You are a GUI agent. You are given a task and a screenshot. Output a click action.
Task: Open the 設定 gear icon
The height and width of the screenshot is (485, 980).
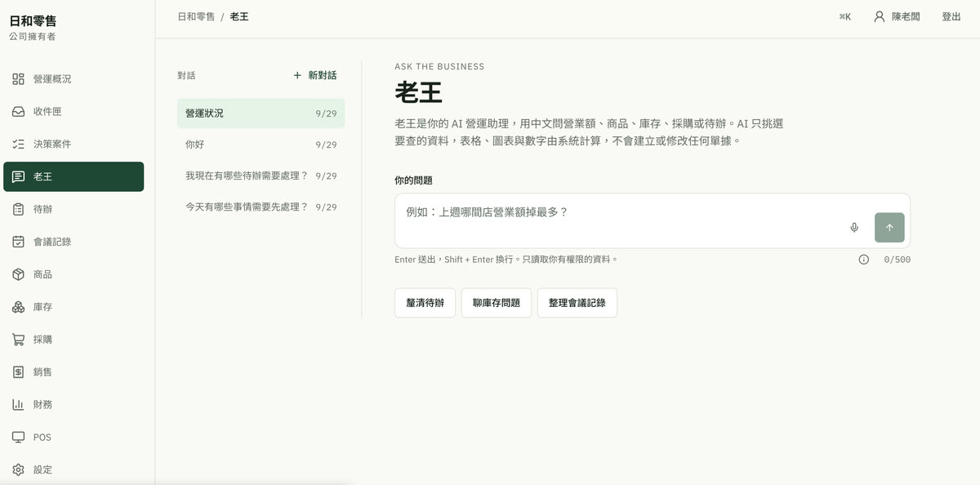click(x=18, y=469)
